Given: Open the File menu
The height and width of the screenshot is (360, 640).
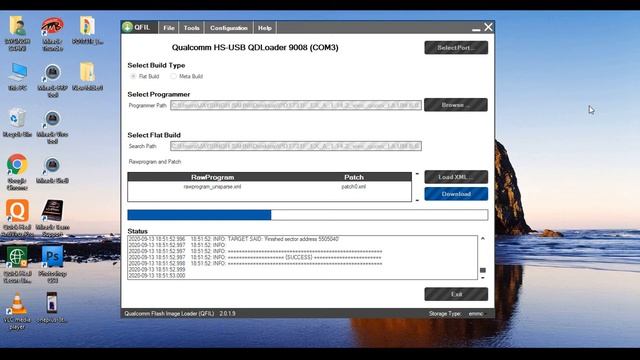Looking at the screenshot, I should [x=169, y=28].
